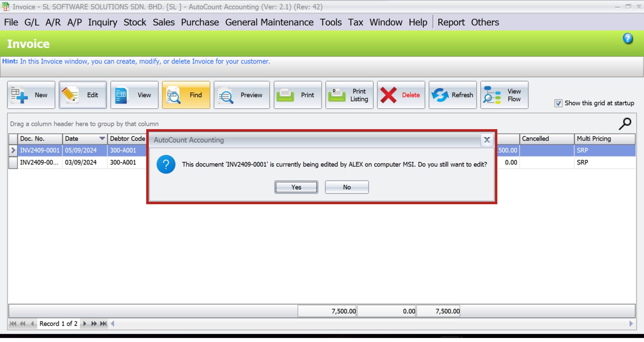Open the Find tool
Viewport: 644px width, 342px height.
coord(186,95)
